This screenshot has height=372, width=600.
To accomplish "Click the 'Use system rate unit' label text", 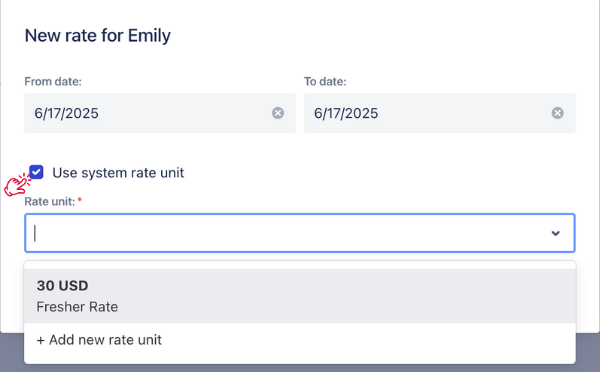I will (x=118, y=173).
